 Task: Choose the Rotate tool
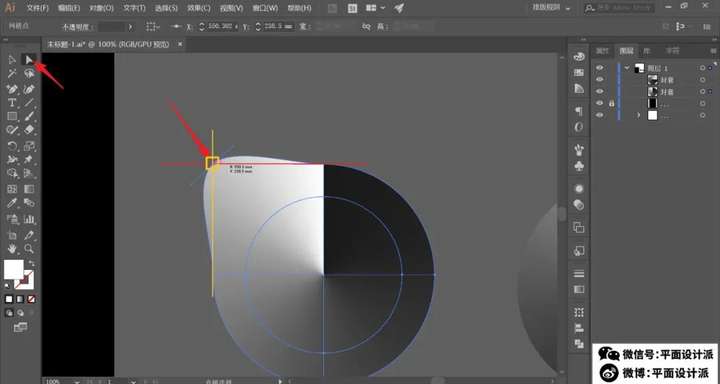12,147
